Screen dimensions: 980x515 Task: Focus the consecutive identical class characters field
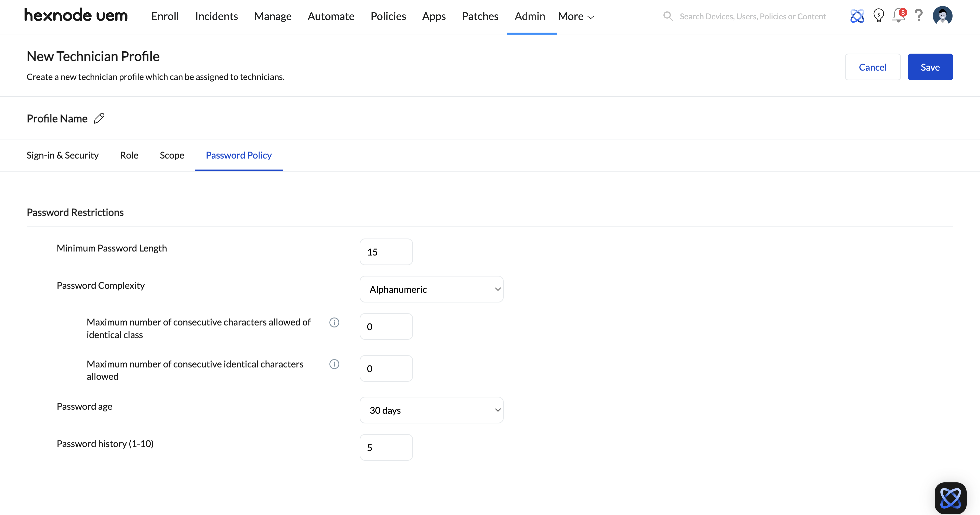click(x=386, y=326)
